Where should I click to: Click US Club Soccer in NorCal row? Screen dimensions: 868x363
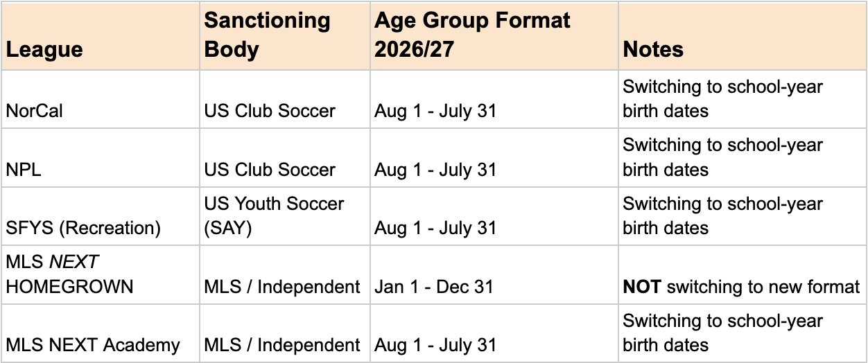coord(285,99)
